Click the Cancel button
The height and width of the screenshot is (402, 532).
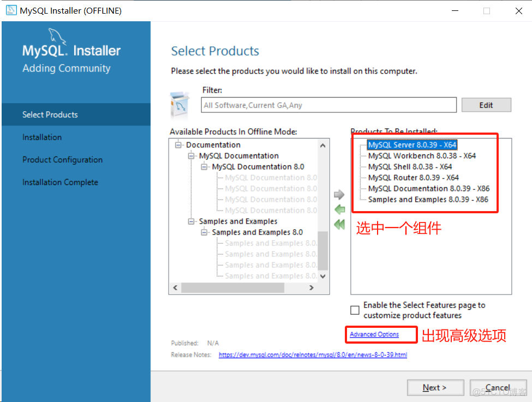[x=498, y=387]
